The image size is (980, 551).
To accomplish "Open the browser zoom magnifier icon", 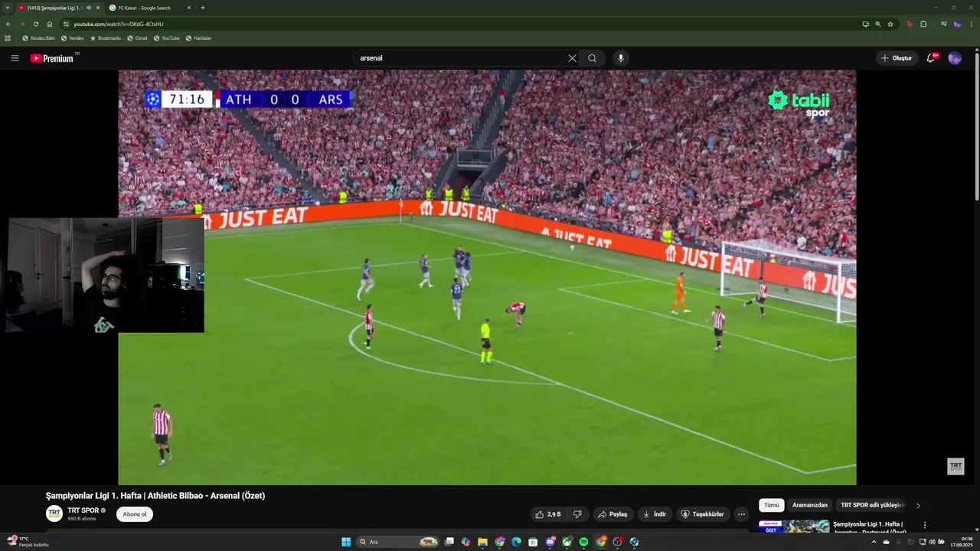I will pyautogui.click(x=877, y=24).
